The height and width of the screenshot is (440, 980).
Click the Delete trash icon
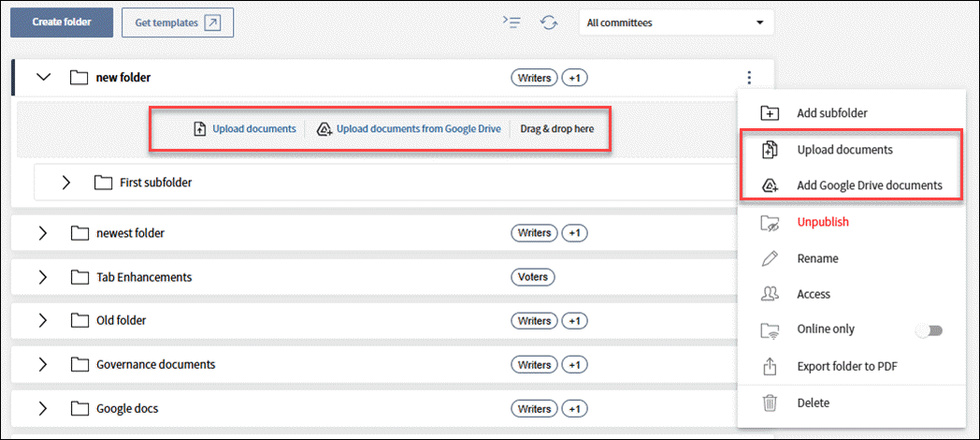[x=770, y=403]
